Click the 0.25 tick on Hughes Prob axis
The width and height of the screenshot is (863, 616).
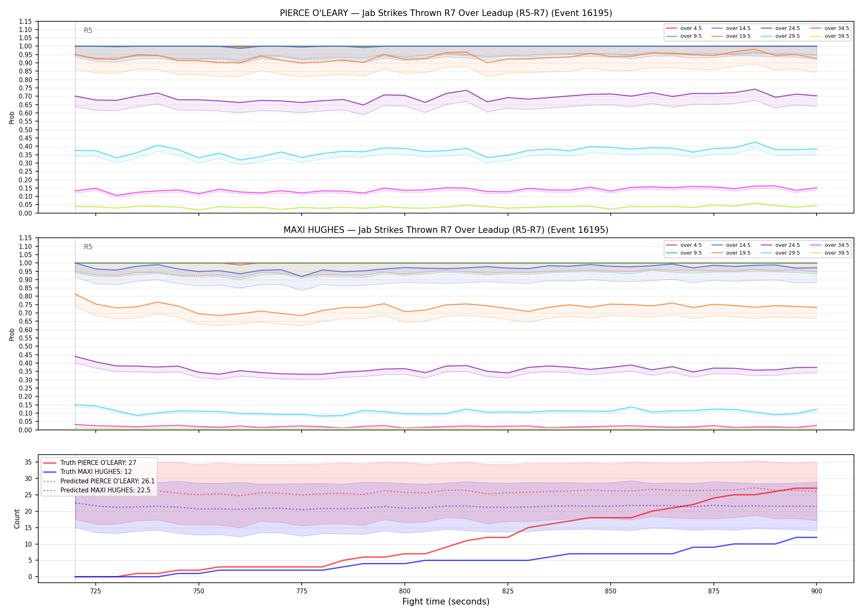click(x=25, y=388)
